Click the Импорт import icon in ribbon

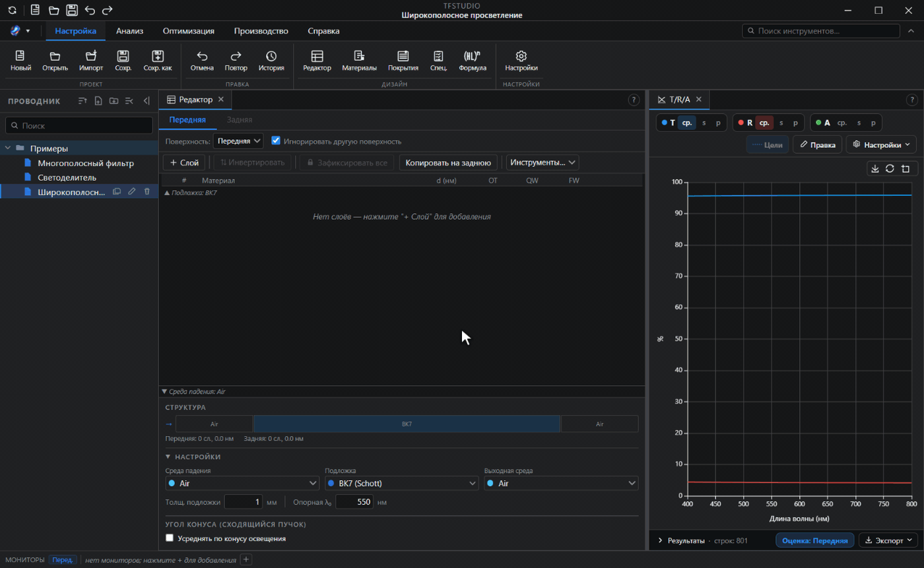(91, 61)
